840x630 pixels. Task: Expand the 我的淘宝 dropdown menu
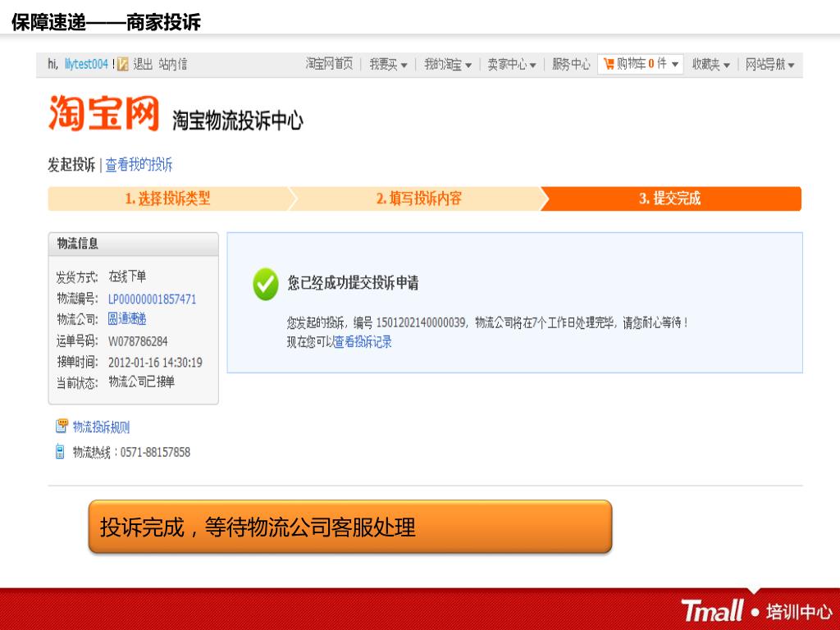coord(447,64)
